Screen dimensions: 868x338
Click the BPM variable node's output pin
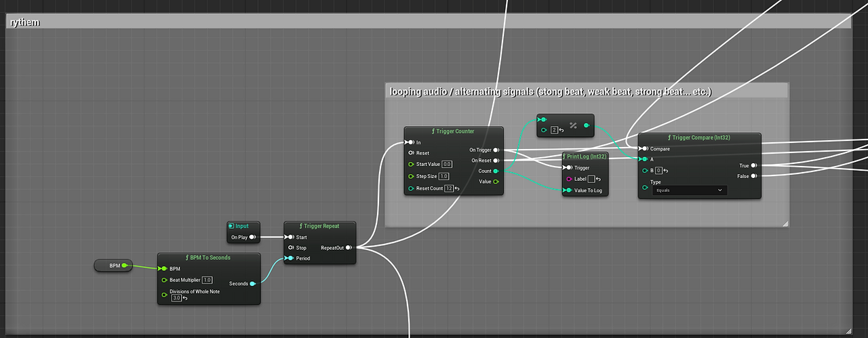click(x=125, y=266)
